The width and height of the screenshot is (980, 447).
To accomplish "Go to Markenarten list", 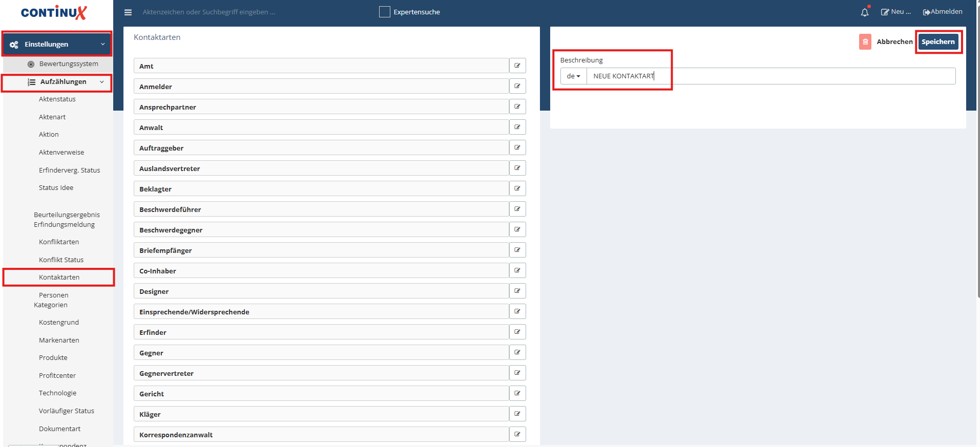I will 59,340.
